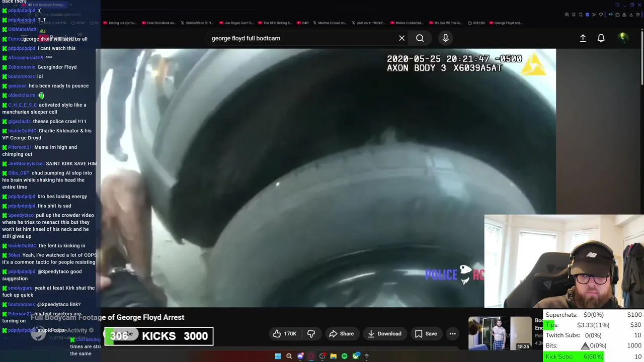Open Discord from the taskbar
The height and width of the screenshot is (362, 644).
pos(300,356)
